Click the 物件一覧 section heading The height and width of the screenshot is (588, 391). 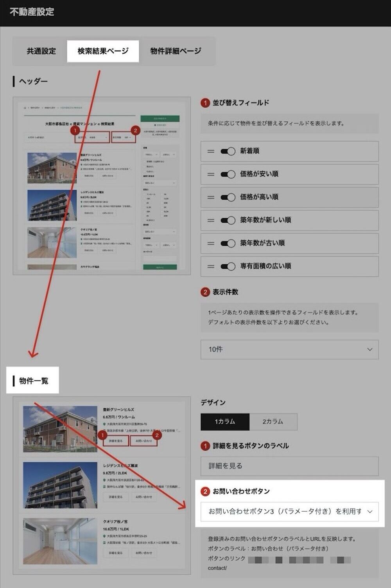pos(34,381)
